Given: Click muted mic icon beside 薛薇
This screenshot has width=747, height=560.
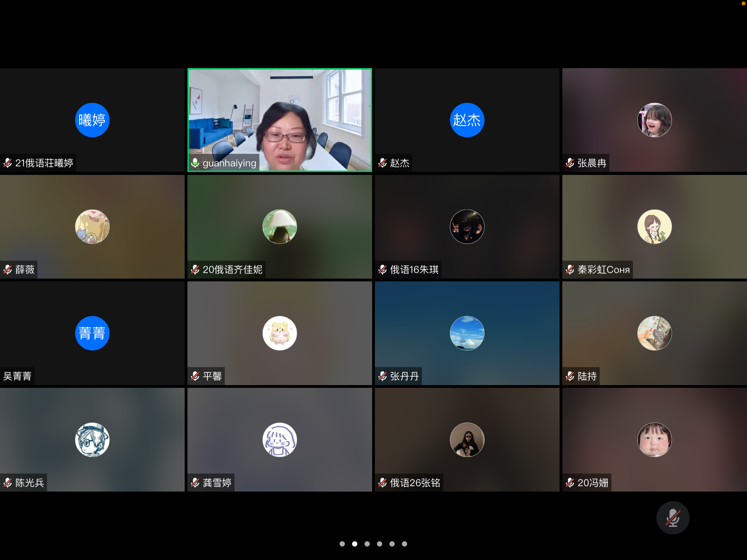Looking at the screenshot, I should (8, 269).
